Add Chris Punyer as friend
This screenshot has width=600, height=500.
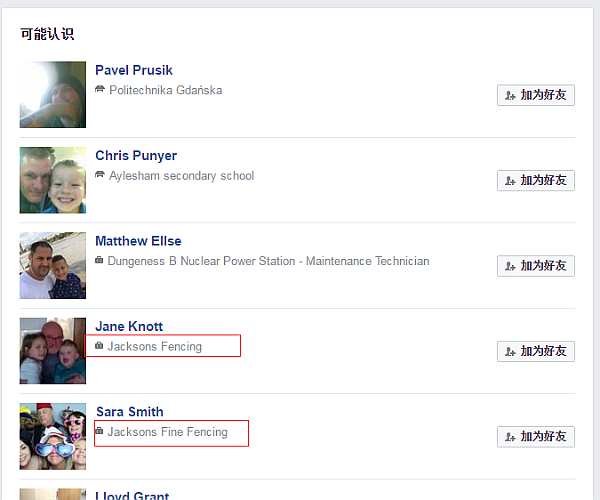(x=536, y=180)
